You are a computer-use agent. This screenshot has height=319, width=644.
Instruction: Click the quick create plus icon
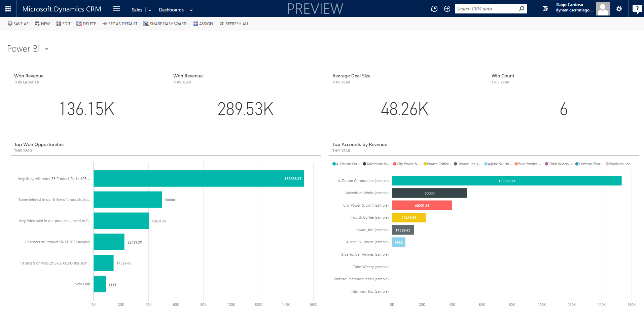pos(447,9)
